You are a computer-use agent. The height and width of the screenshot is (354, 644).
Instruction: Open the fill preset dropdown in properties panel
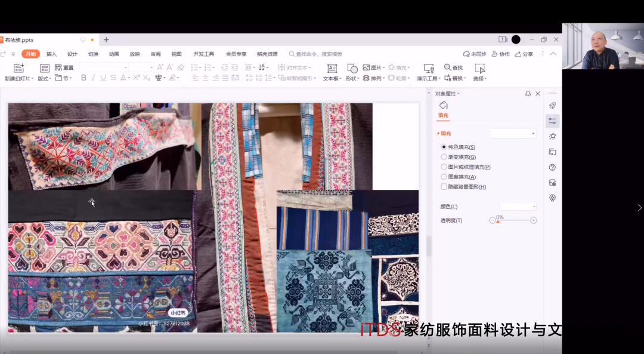[513, 133]
